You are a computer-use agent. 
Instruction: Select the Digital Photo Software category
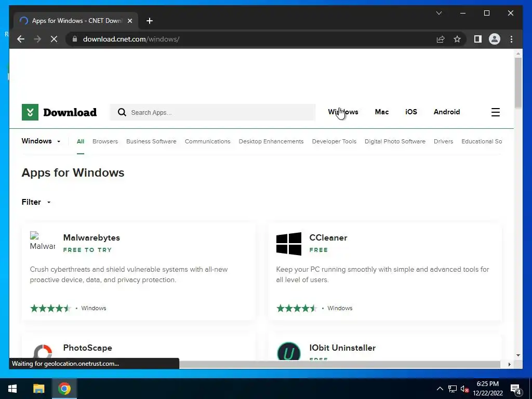coord(395,141)
